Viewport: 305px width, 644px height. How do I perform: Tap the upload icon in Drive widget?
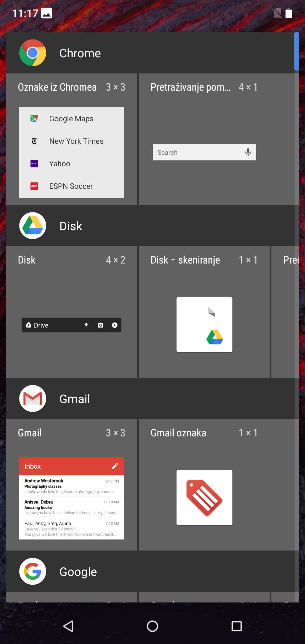(86, 325)
